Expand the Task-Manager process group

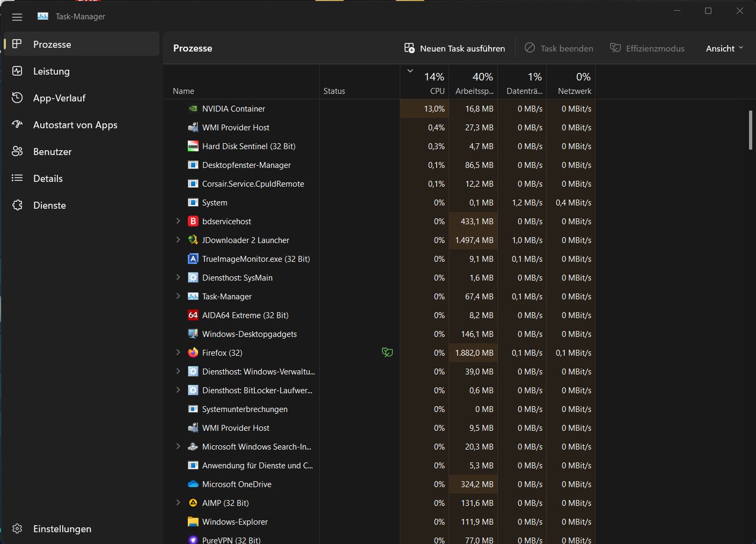tap(178, 296)
